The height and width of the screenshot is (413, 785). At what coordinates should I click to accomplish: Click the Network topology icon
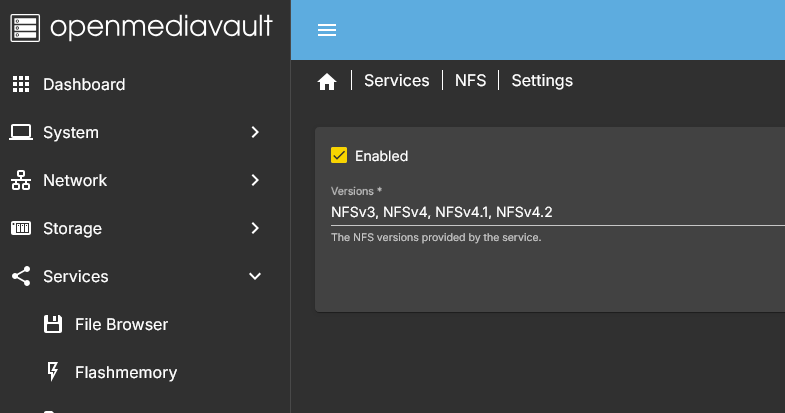(21, 180)
